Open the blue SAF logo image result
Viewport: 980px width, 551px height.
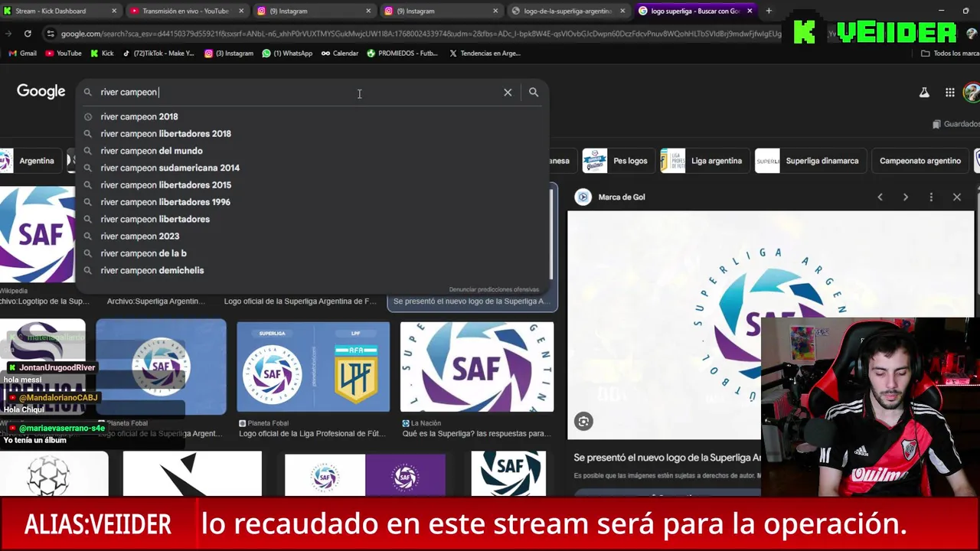161,367
